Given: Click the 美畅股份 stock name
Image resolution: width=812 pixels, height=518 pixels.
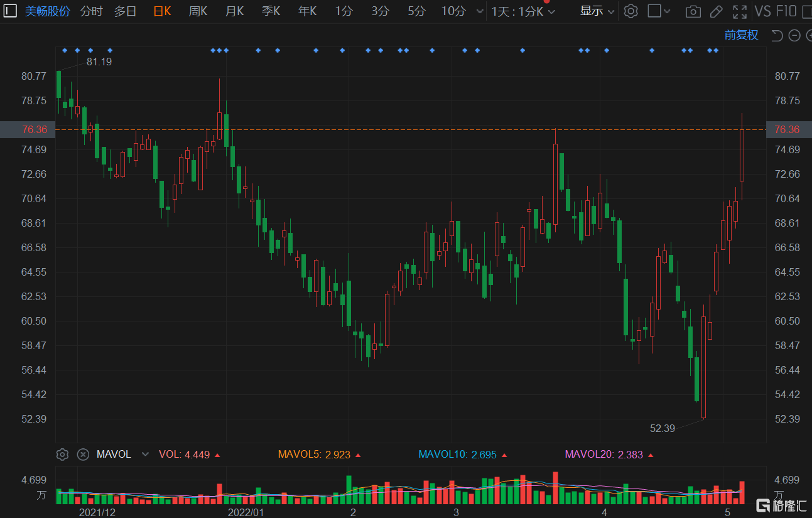Looking at the screenshot, I should click(48, 11).
